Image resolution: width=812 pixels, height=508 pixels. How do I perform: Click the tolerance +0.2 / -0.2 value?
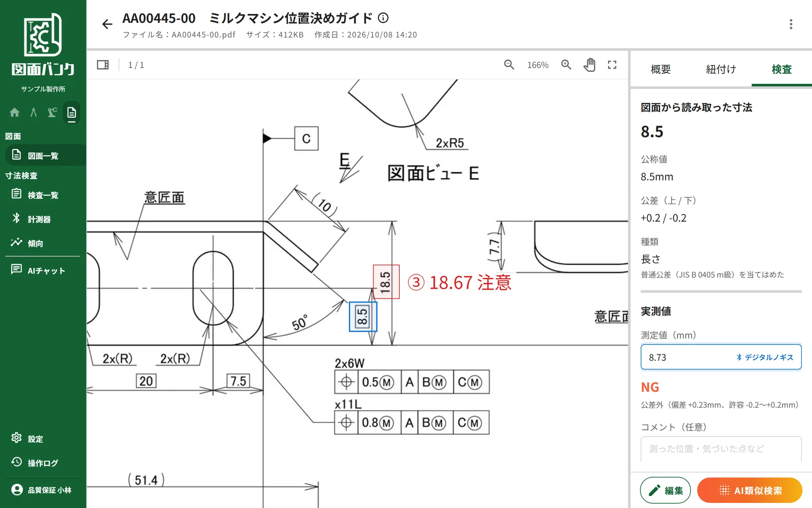664,218
